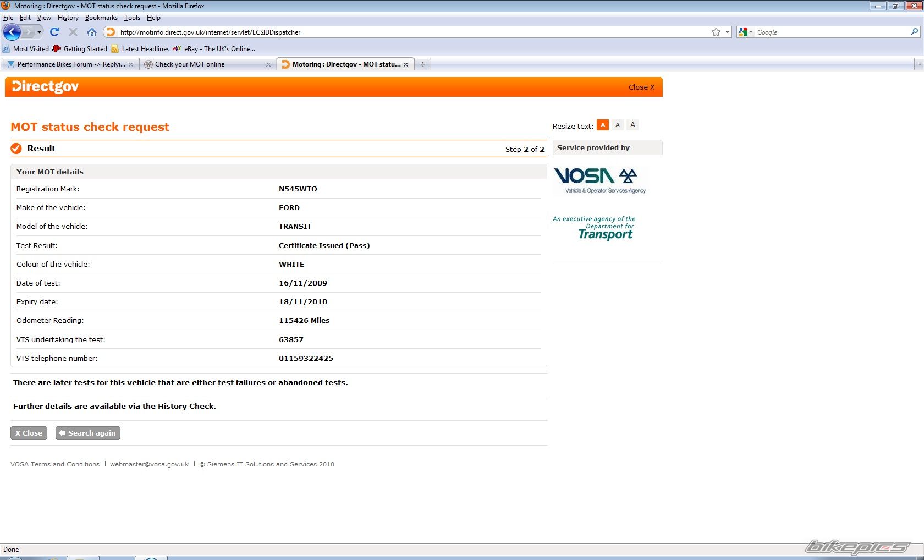
Task: Click the browser Back arrow button
Action: pyautogui.click(x=12, y=32)
